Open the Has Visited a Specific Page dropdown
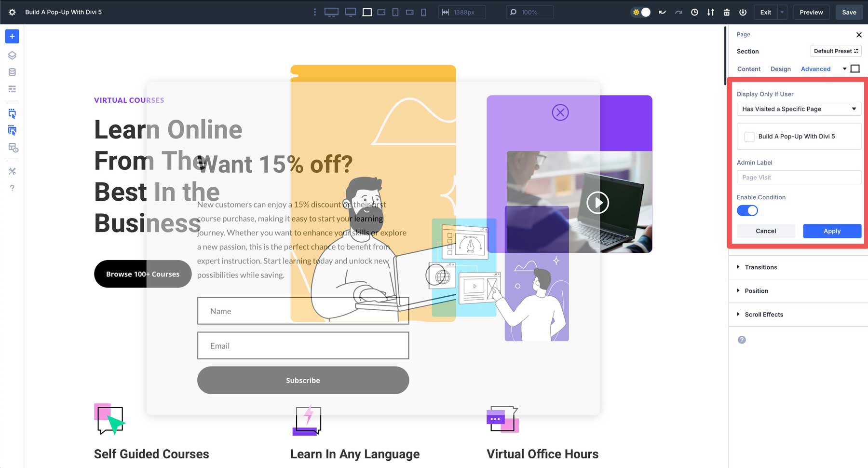This screenshot has width=868, height=468. tap(799, 109)
